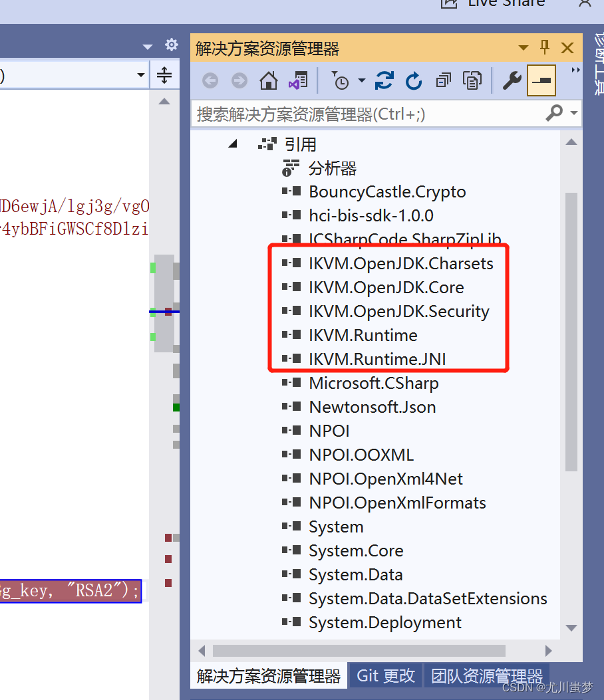Select the IKVM.Runtime reference
The height and width of the screenshot is (700, 604).
pyautogui.click(x=363, y=335)
